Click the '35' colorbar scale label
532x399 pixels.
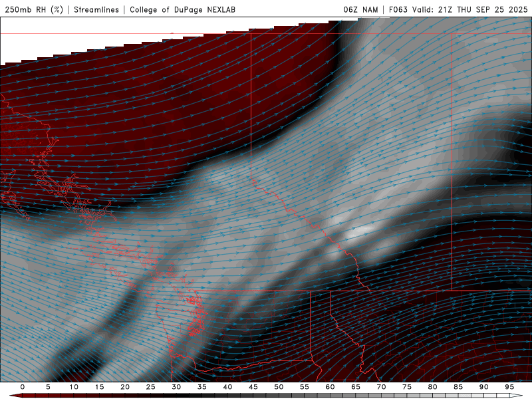[201, 387]
